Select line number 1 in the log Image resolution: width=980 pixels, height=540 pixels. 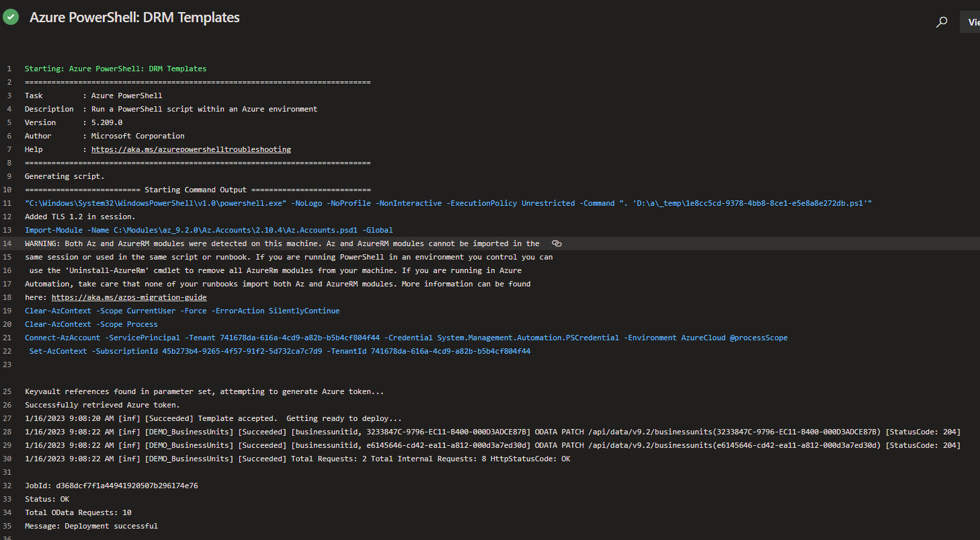coord(9,69)
